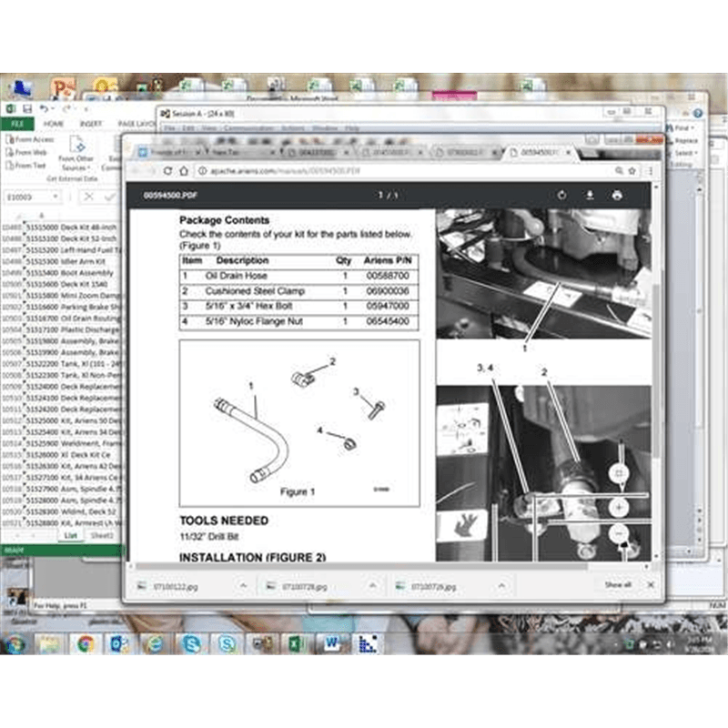Image resolution: width=728 pixels, height=728 pixels.
Task: Click part number 06545400 in the PDF table
Action: tap(388, 321)
